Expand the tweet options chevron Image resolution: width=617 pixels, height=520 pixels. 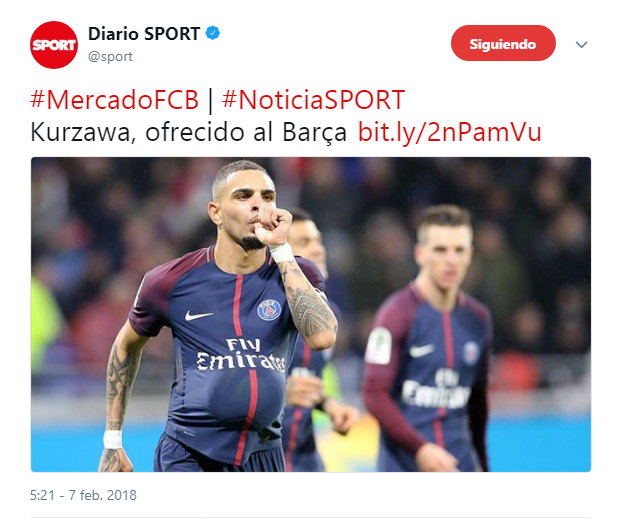click(x=582, y=44)
